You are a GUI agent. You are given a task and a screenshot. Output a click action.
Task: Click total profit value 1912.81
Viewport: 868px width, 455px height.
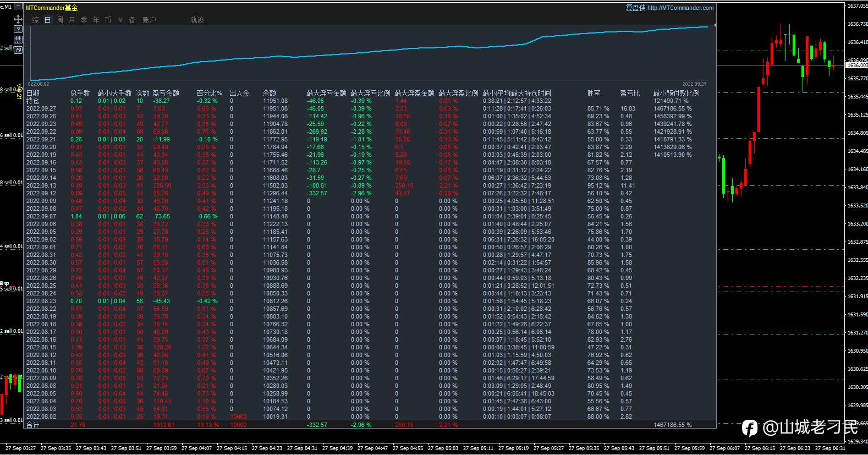[x=164, y=425]
